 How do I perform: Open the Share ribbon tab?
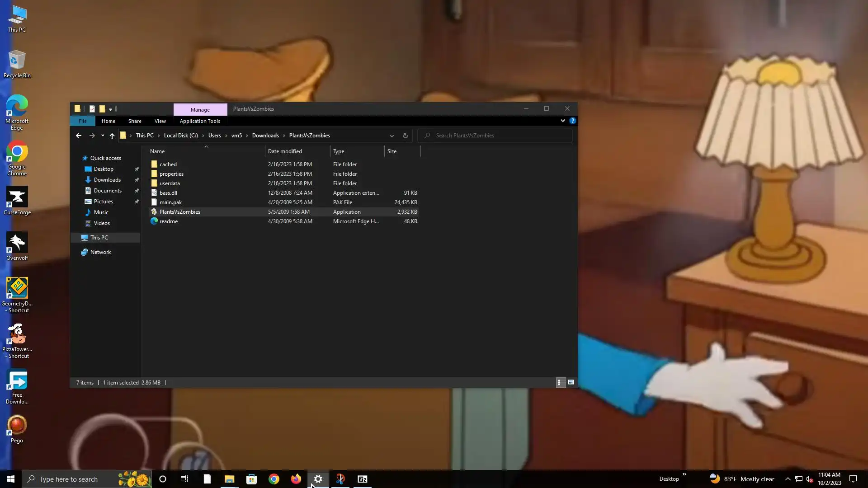pyautogui.click(x=135, y=121)
